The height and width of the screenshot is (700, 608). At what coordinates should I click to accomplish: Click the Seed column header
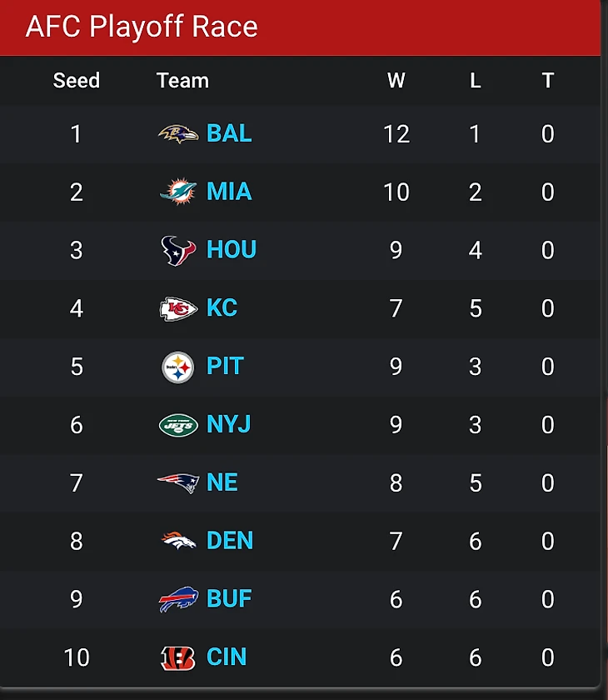pos(77,81)
